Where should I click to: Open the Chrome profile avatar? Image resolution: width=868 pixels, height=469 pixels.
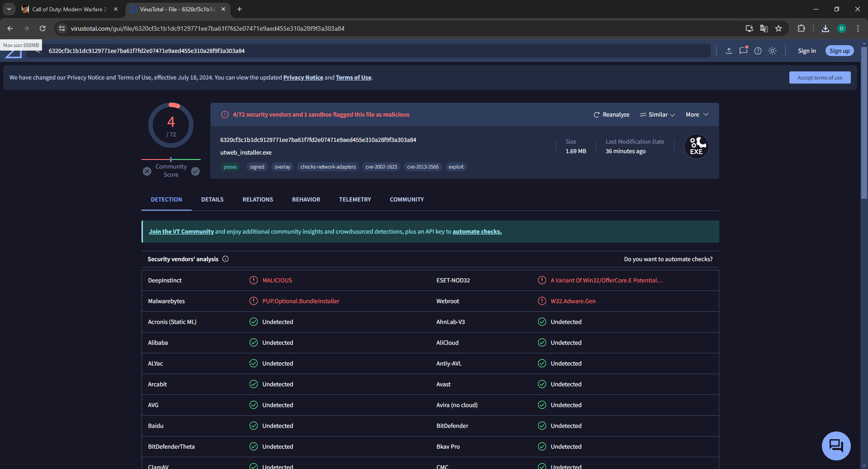click(x=842, y=28)
